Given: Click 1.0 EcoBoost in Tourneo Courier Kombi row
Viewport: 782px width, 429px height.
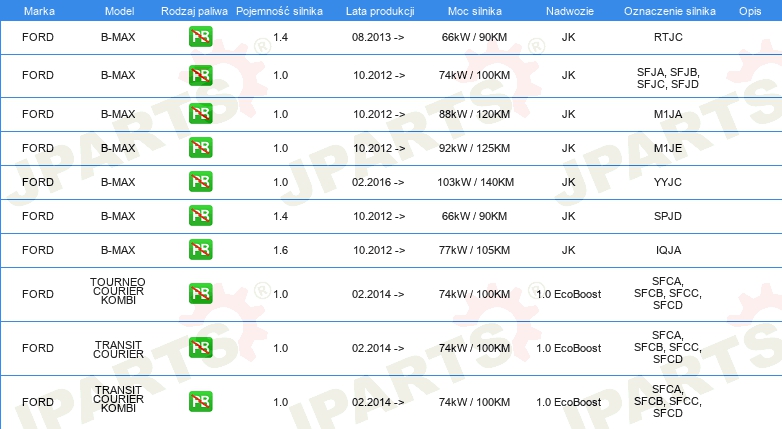Looking at the screenshot, I should click(x=569, y=294).
